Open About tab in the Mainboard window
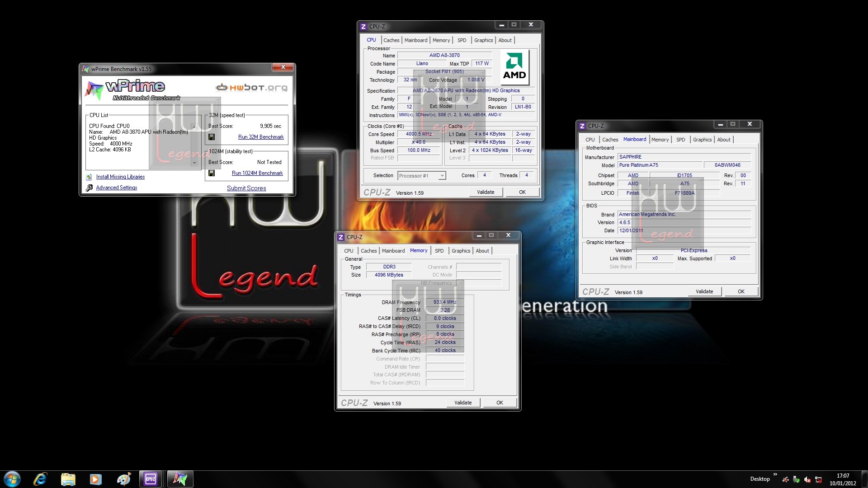This screenshot has height=488, width=868. click(x=724, y=140)
